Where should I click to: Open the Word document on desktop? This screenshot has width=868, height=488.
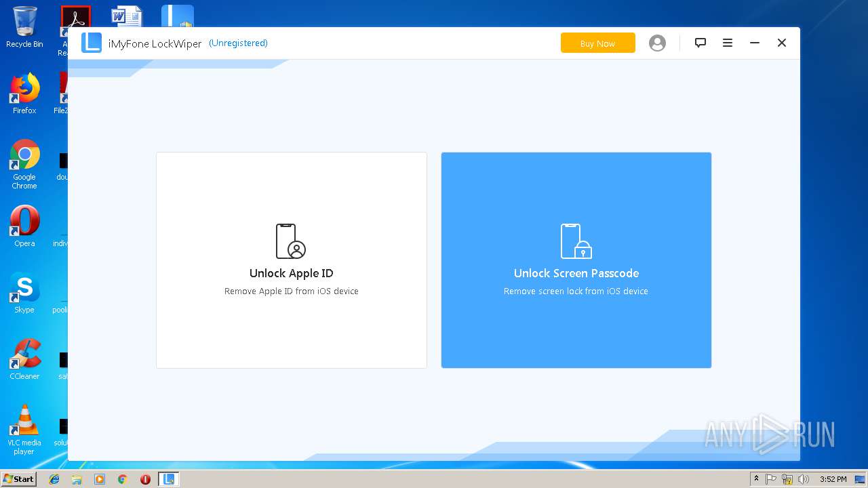pyautogui.click(x=127, y=17)
